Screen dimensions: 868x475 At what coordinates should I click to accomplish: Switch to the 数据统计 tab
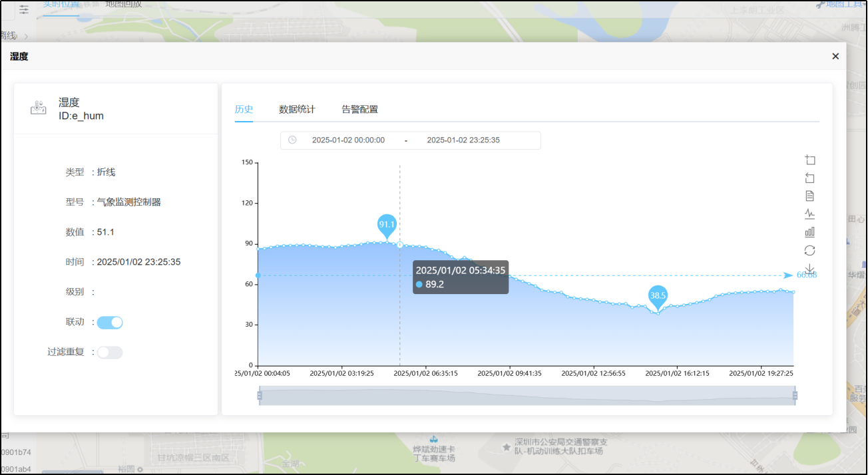297,109
